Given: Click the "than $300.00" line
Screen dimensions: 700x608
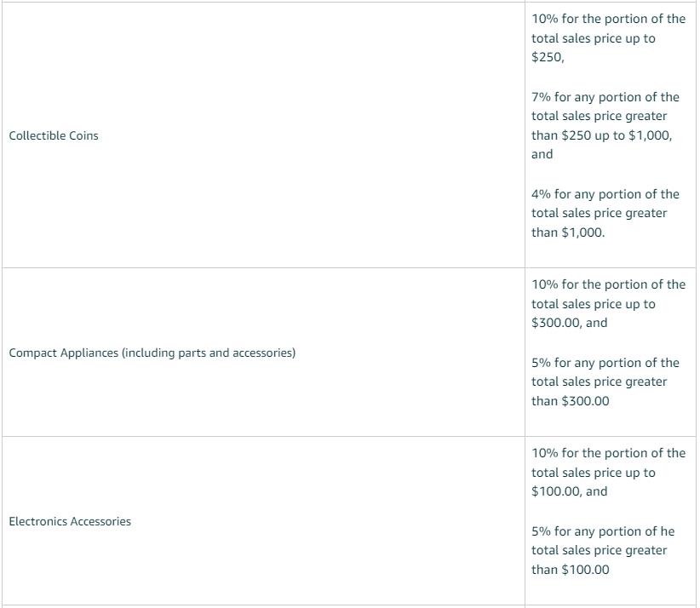Looking at the screenshot, I should 571,401.
